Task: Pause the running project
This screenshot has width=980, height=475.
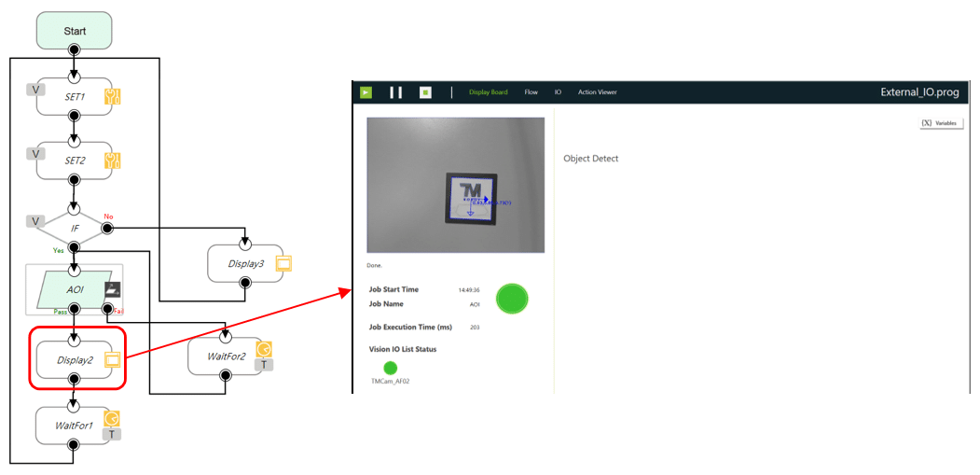Action: [395, 92]
